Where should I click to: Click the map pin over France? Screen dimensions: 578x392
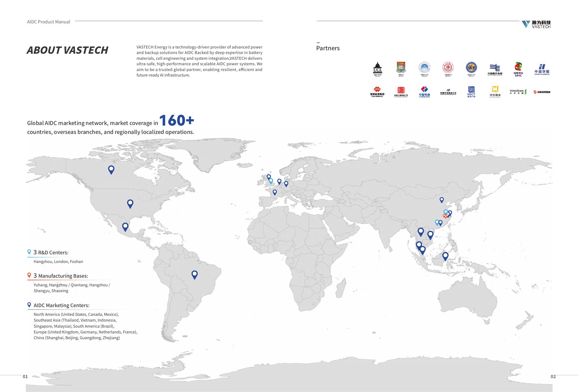tap(275, 192)
